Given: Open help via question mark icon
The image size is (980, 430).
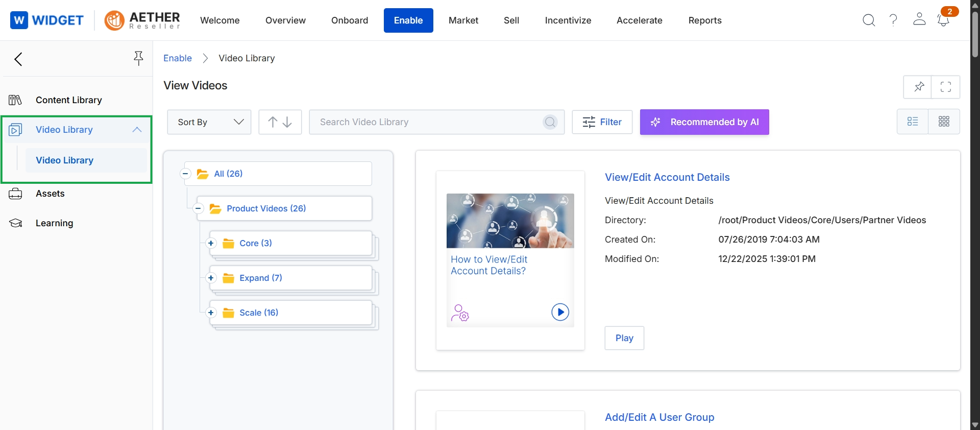Looking at the screenshot, I should pos(893,20).
